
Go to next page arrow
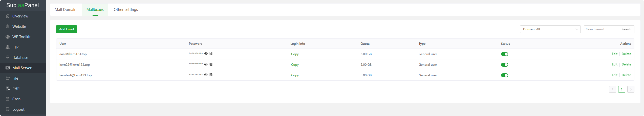pos(631,89)
